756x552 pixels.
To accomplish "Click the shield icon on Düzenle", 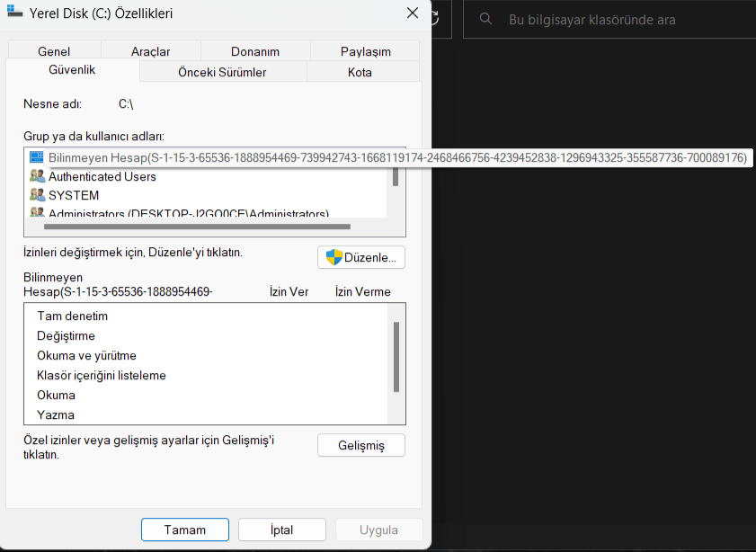I will click(x=334, y=257).
